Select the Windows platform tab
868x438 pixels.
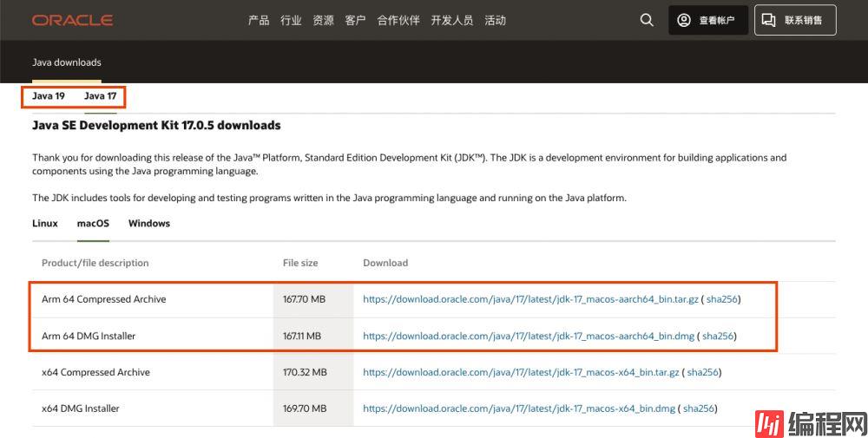149,224
